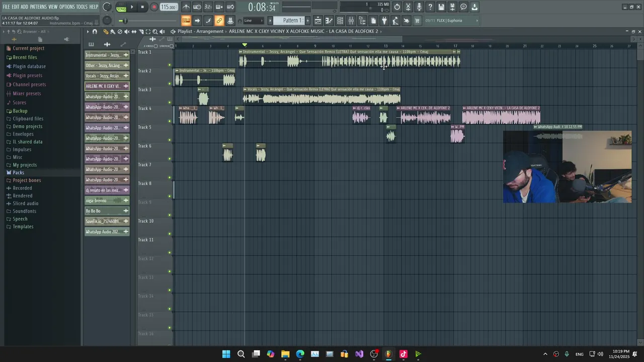
Task: Click the one-click audio recording microphone icon
Action: click(x=419, y=7)
